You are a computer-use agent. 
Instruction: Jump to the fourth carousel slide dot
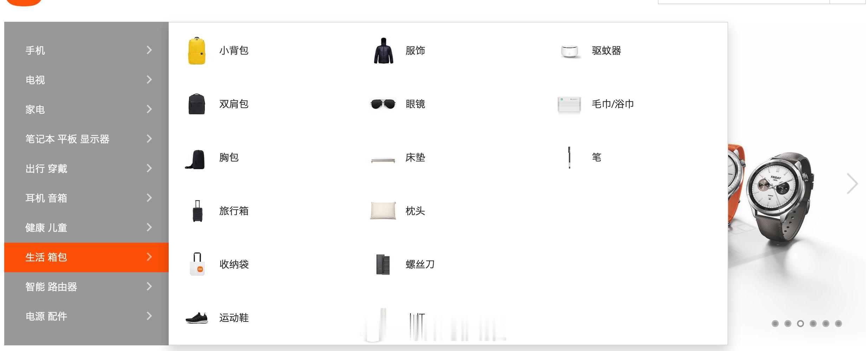coord(813,324)
